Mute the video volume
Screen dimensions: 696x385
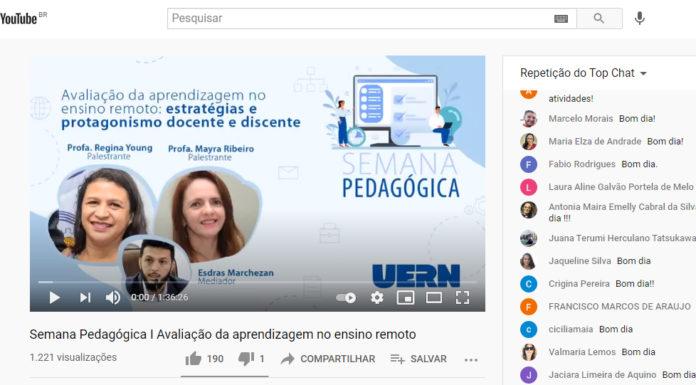coord(113,298)
